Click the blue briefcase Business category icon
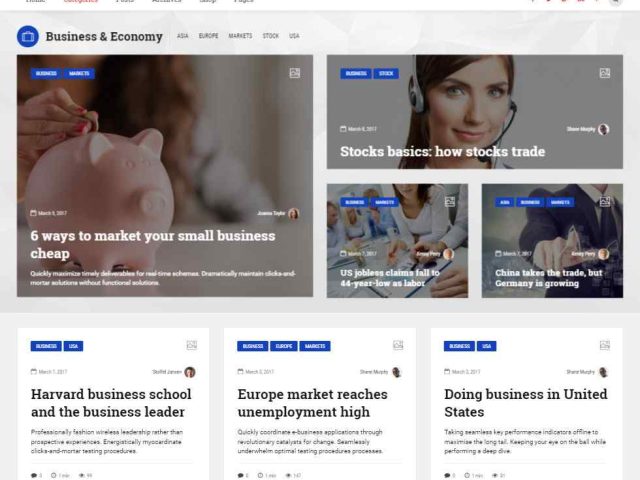 tap(28, 36)
